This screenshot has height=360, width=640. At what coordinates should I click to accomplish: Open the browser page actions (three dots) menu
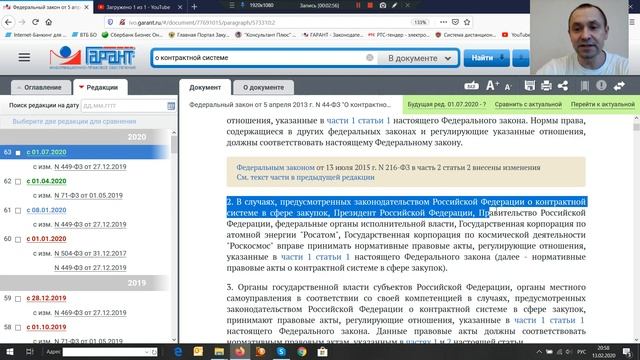click(x=443, y=22)
